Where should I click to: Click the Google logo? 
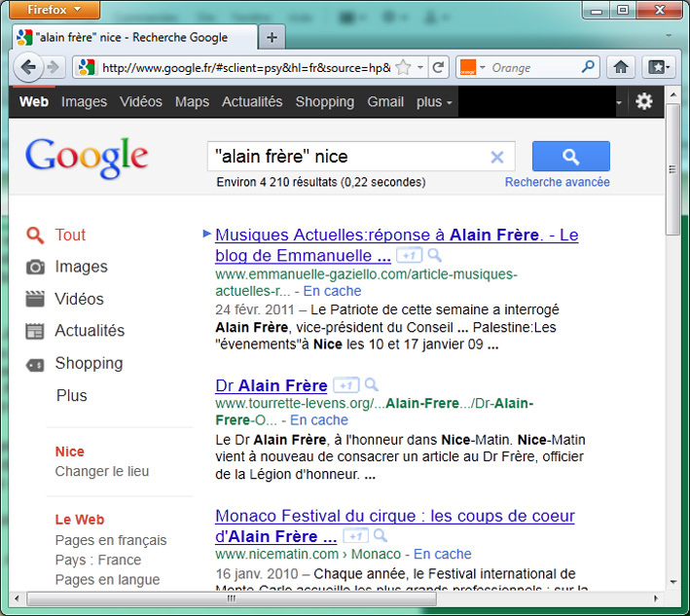(x=87, y=158)
